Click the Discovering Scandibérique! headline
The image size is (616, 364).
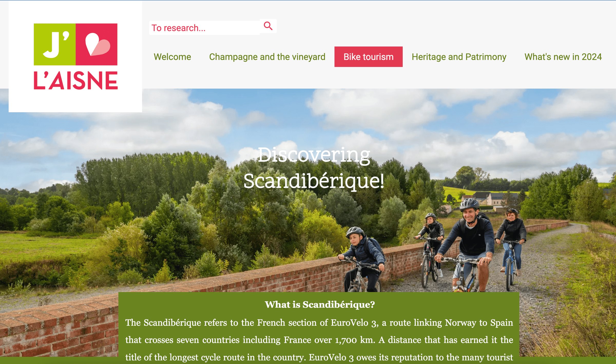(314, 168)
